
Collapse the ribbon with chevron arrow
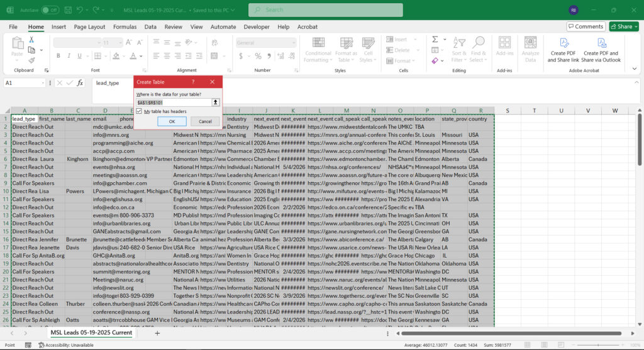click(x=635, y=69)
